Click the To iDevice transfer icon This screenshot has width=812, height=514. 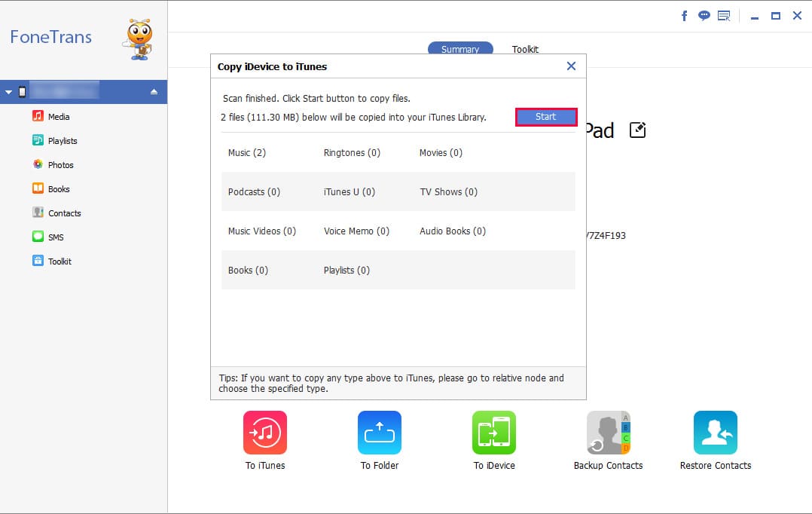click(494, 433)
